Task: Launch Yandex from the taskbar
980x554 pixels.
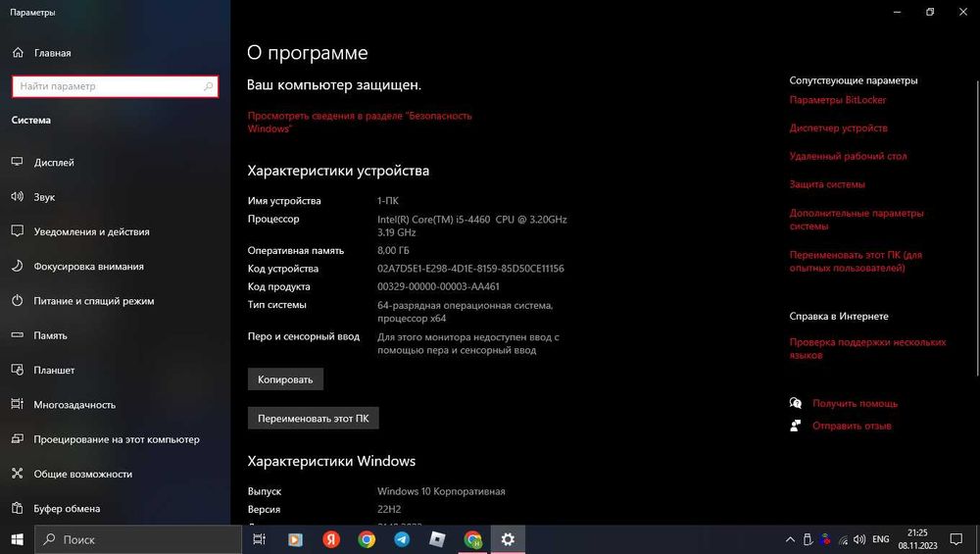Action: click(x=331, y=539)
